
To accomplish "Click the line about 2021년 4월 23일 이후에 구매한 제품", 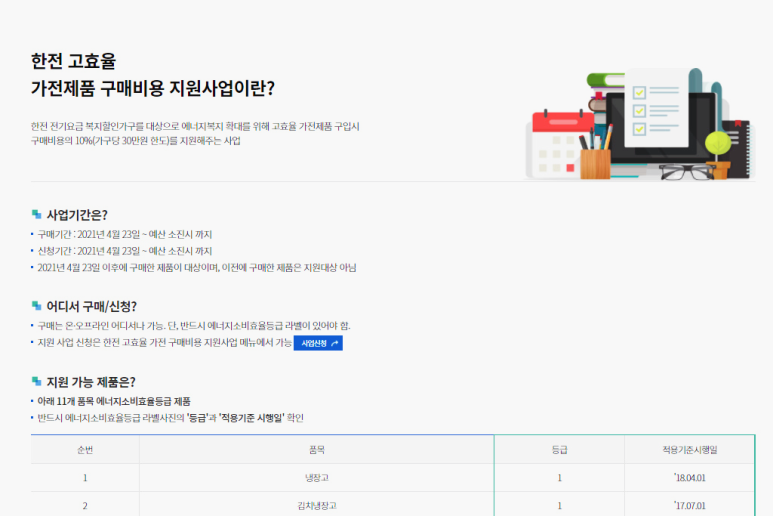I will point(197,268).
